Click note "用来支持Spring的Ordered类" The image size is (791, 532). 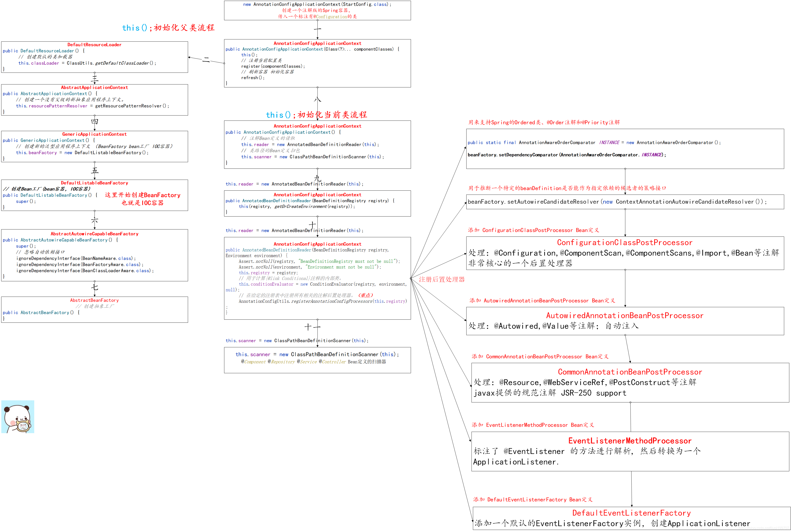point(544,122)
